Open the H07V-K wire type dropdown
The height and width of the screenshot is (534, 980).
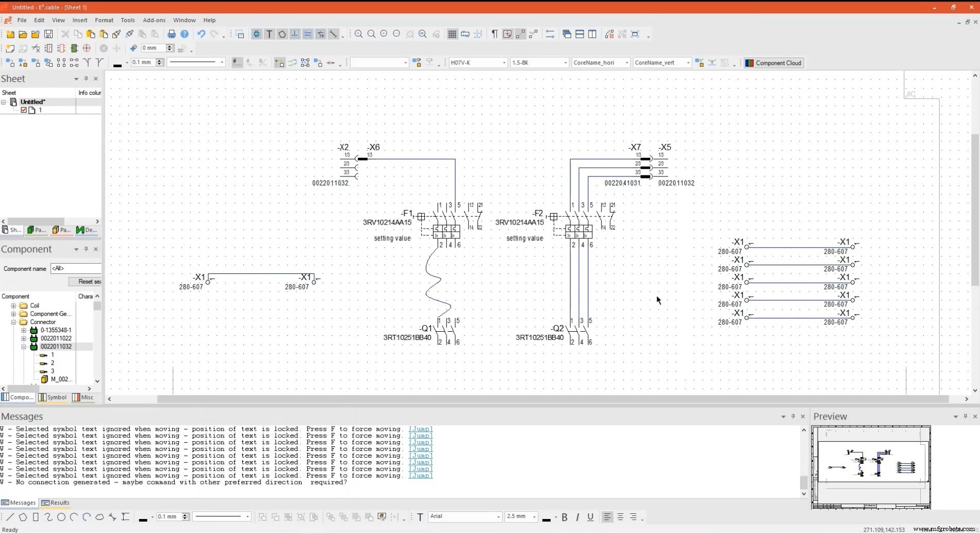[x=504, y=62]
